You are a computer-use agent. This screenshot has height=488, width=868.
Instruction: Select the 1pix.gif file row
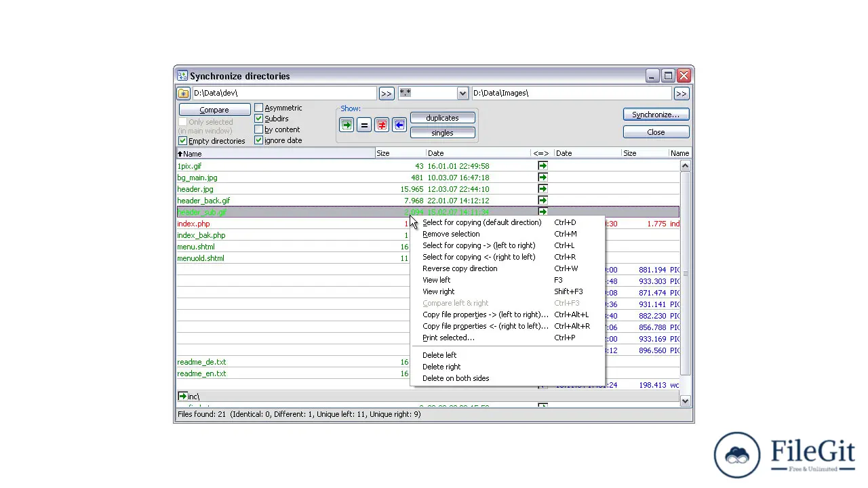point(427,166)
